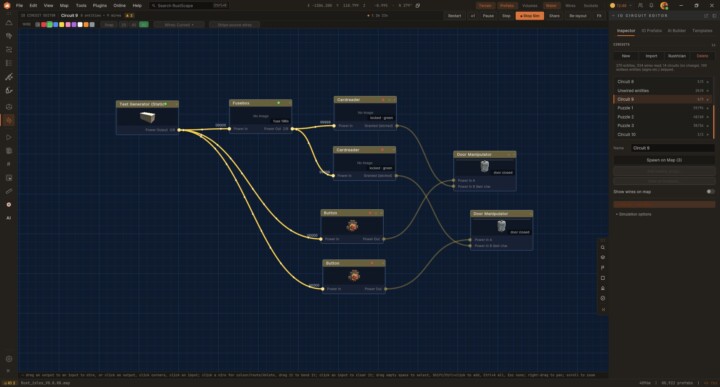This screenshot has height=387, width=720.
Task: Open the Map menu
Action: (x=64, y=6)
